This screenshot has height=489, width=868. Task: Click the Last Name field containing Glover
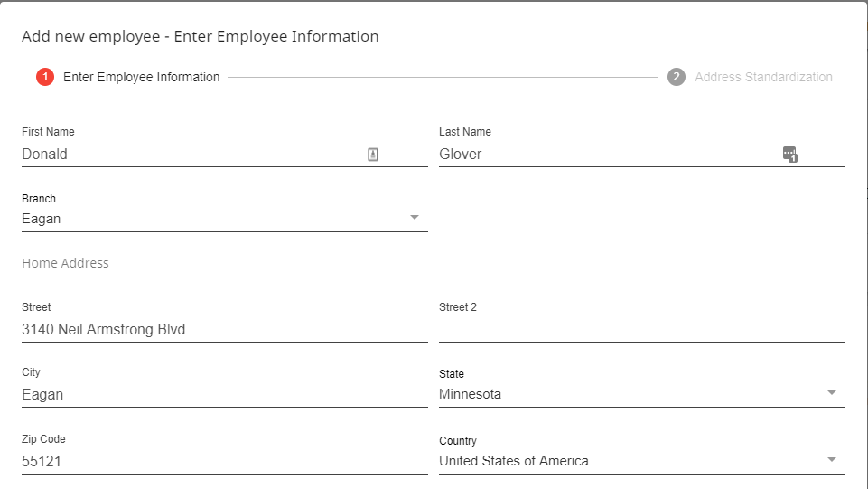(x=596, y=155)
